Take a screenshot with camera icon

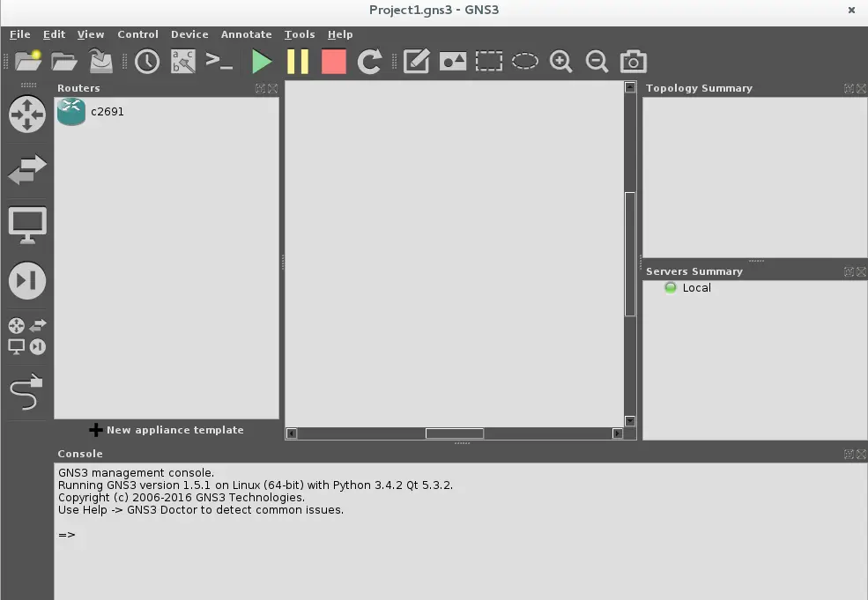coord(634,61)
